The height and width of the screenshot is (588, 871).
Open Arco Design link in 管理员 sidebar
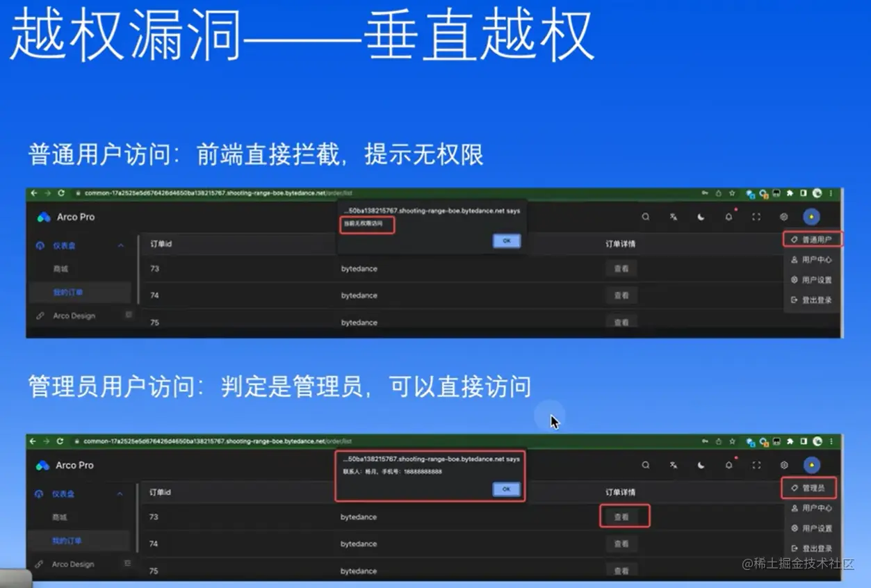pyautogui.click(x=73, y=564)
